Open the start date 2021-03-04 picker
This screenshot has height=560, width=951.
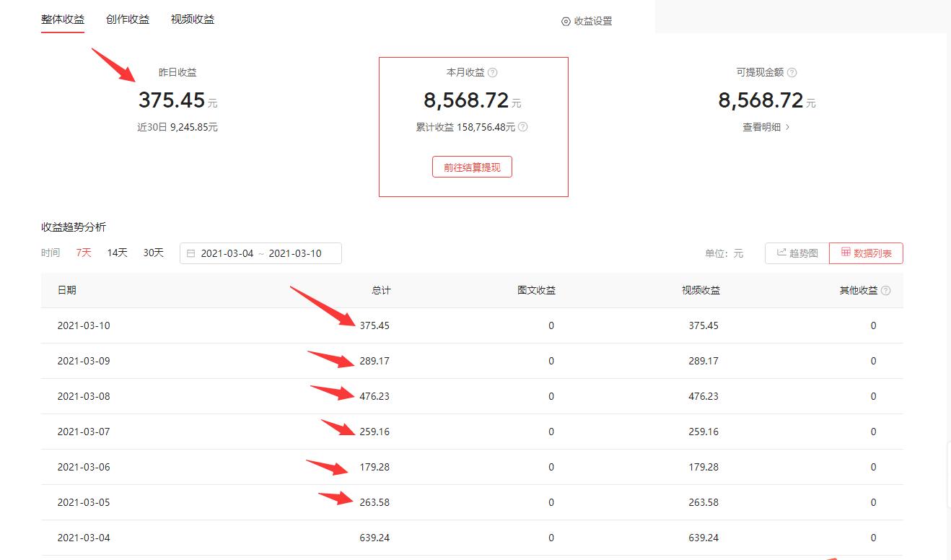coord(227,253)
